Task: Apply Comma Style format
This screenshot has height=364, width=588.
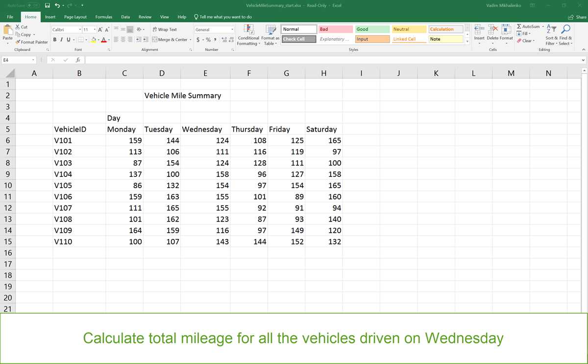Action: click(215, 40)
